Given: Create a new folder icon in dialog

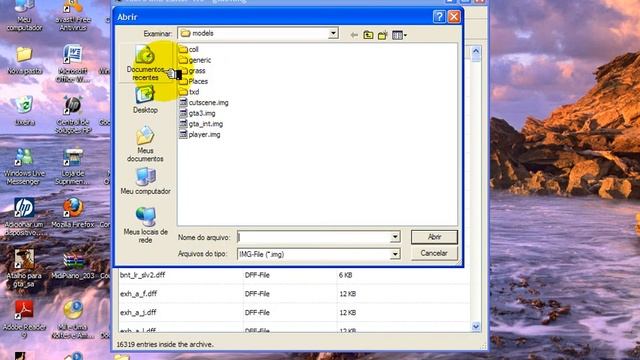Looking at the screenshot, I should (382, 35).
